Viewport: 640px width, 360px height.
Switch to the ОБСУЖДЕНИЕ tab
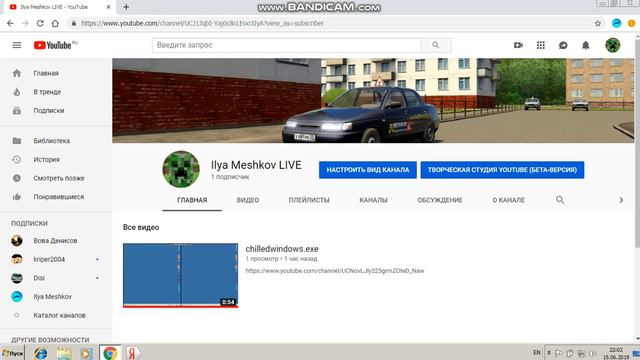(x=440, y=200)
